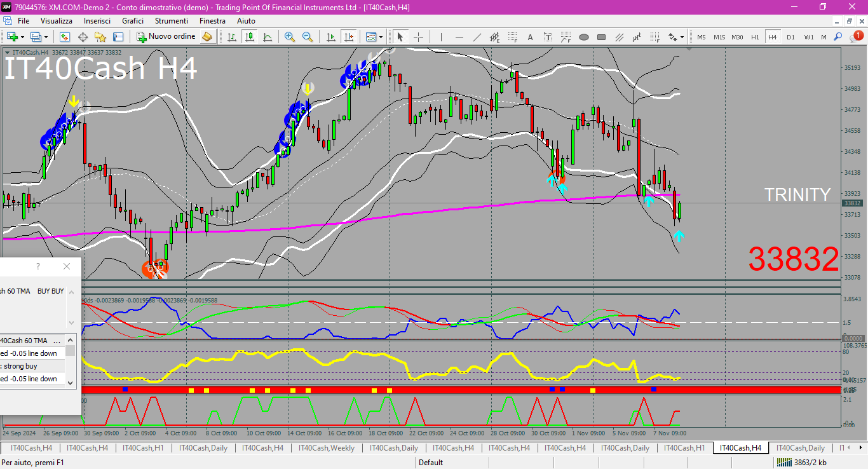Select the Andrews pitchfork tool
The image size is (868, 469).
tap(637, 37)
